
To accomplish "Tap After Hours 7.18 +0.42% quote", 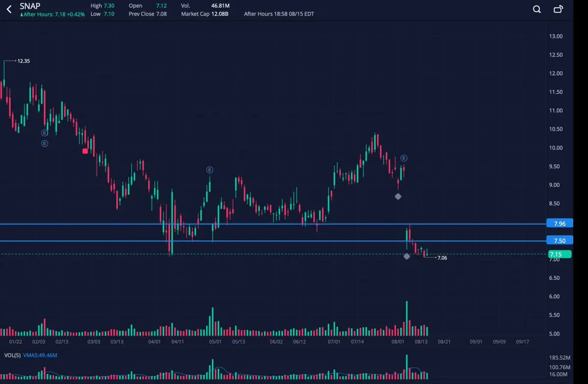I will pos(52,14).
